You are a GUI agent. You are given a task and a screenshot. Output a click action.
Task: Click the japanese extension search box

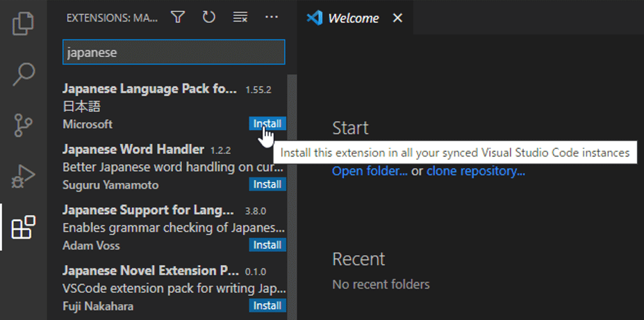174,52
